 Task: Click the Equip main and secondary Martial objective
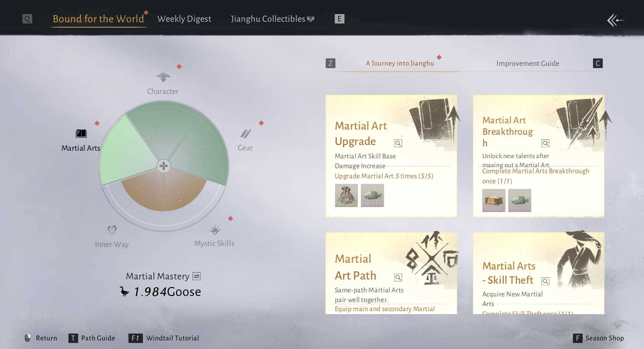pos(385,309)
